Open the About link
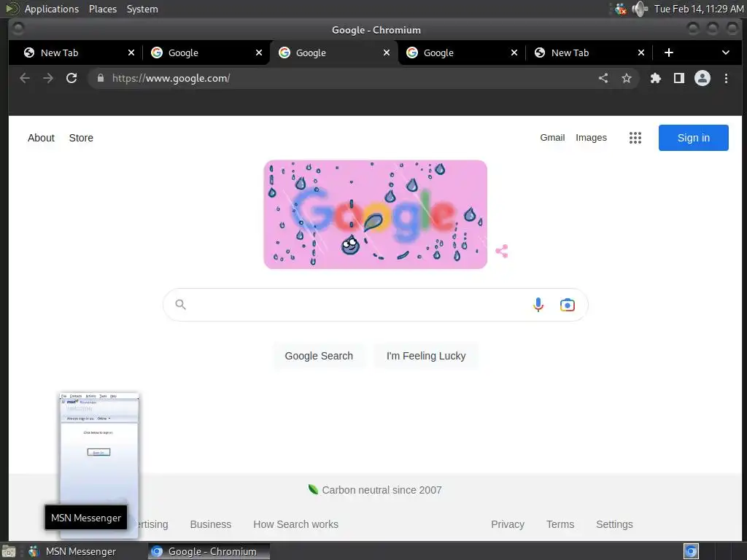Viewport: 747px width, 560px height. tap(41, 138)
